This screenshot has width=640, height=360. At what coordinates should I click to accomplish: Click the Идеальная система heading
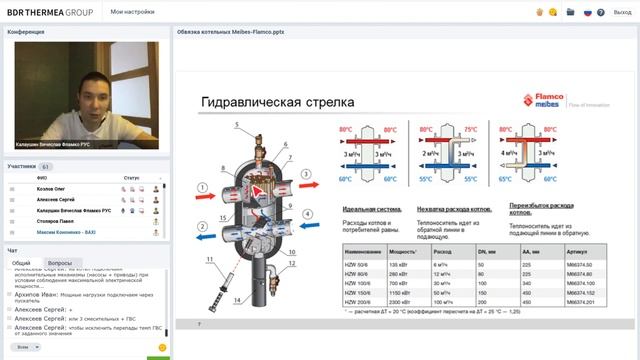point(372,209)
